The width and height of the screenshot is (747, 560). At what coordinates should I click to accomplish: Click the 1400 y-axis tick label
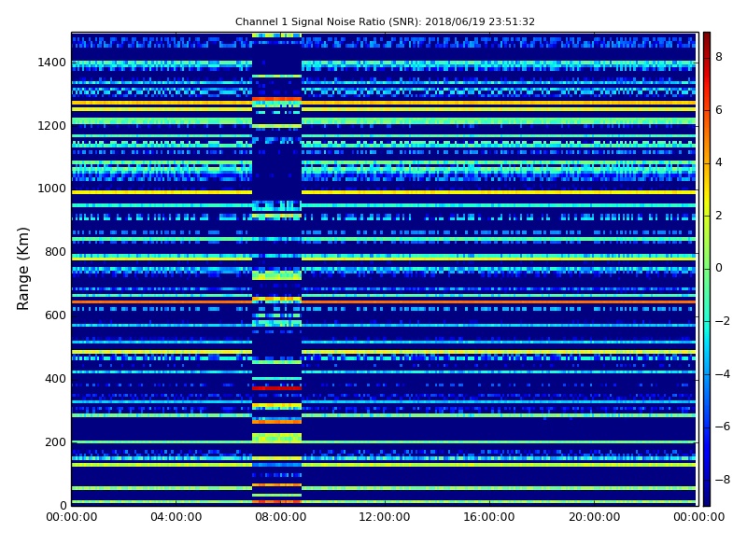click(x=52, y=63)
